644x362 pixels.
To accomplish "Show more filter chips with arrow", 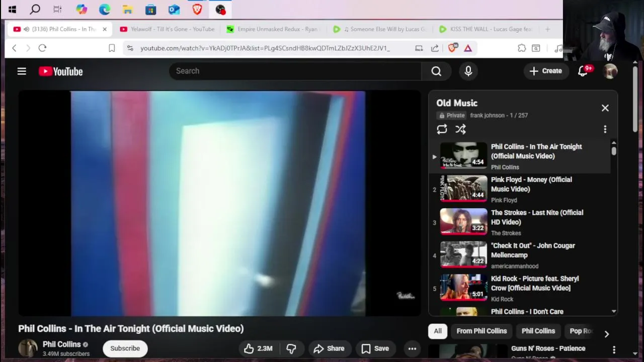I will pos(607,334).
